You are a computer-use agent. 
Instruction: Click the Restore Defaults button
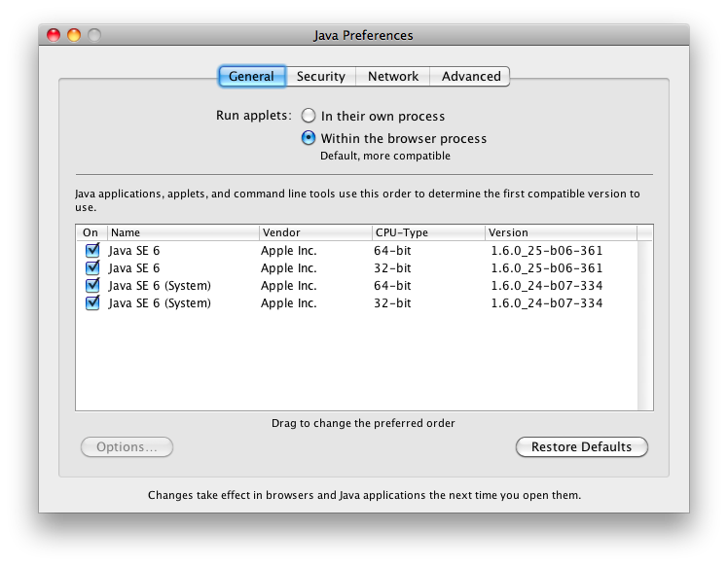click(581, 447)
